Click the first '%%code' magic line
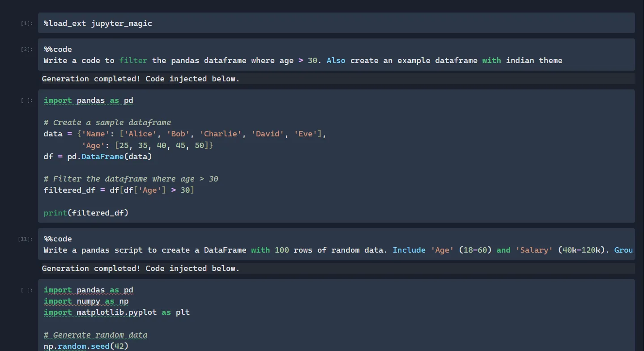 (x=58, y=49)
